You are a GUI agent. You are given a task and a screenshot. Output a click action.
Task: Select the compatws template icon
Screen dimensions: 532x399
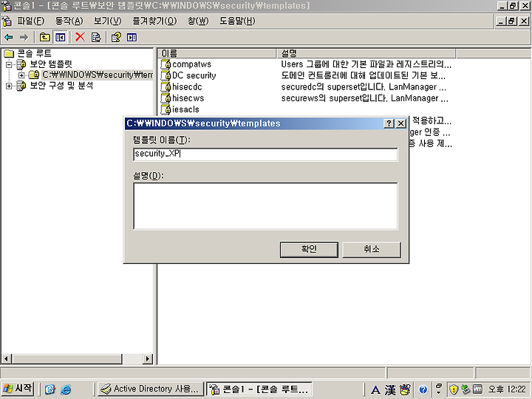166,64
